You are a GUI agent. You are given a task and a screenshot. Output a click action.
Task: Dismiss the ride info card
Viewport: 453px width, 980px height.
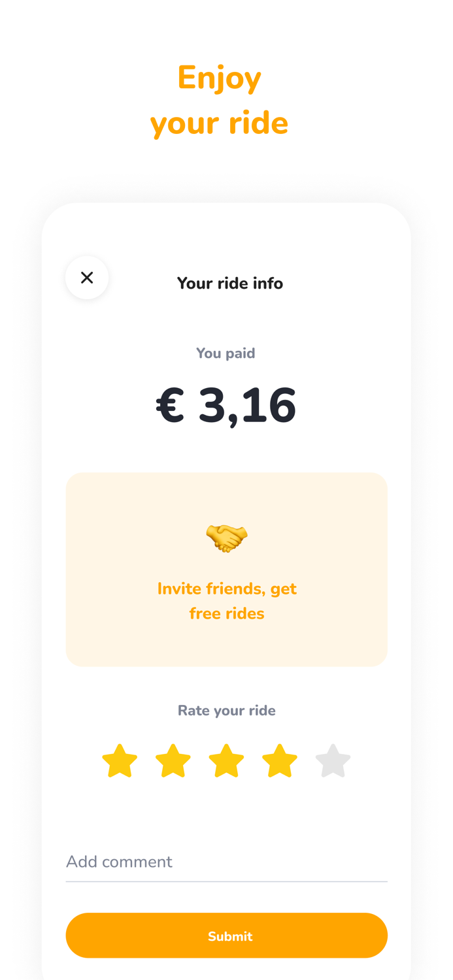(87, 277)
